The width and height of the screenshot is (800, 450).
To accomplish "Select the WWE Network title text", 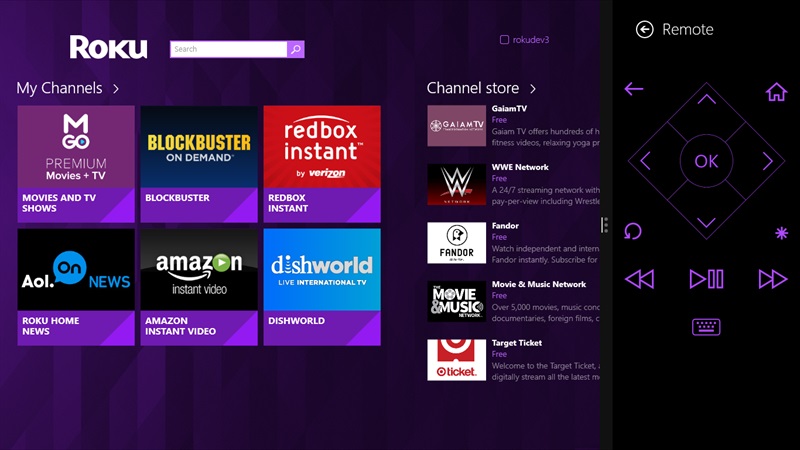I will [x=520, y=167].
